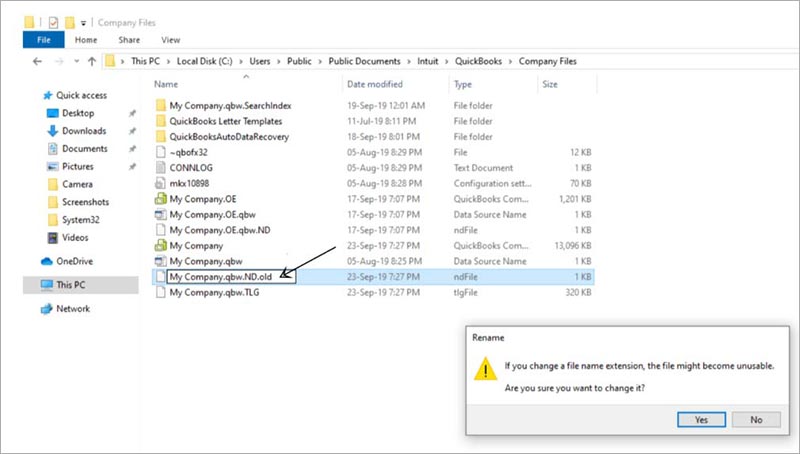Click the QuickBooksAutoDataRecovery folder icon
The width and height of the screenshot is (800, 454).
(161, 137)
